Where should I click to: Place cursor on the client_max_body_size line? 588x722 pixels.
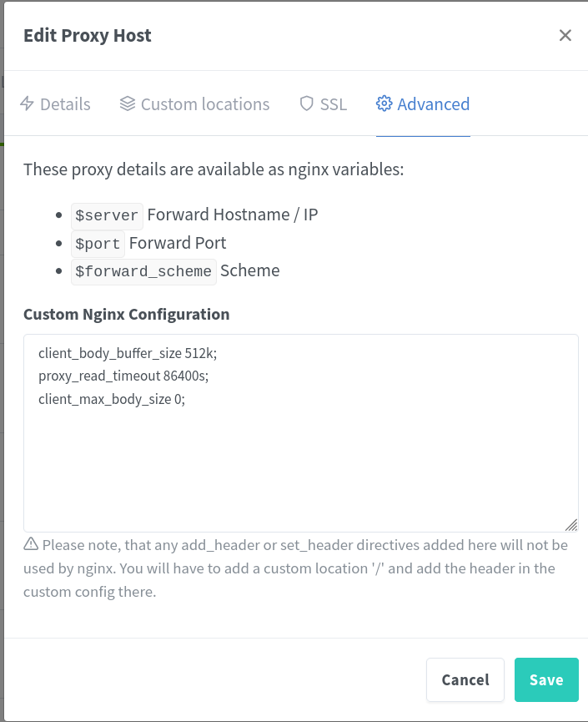[112, 399]
